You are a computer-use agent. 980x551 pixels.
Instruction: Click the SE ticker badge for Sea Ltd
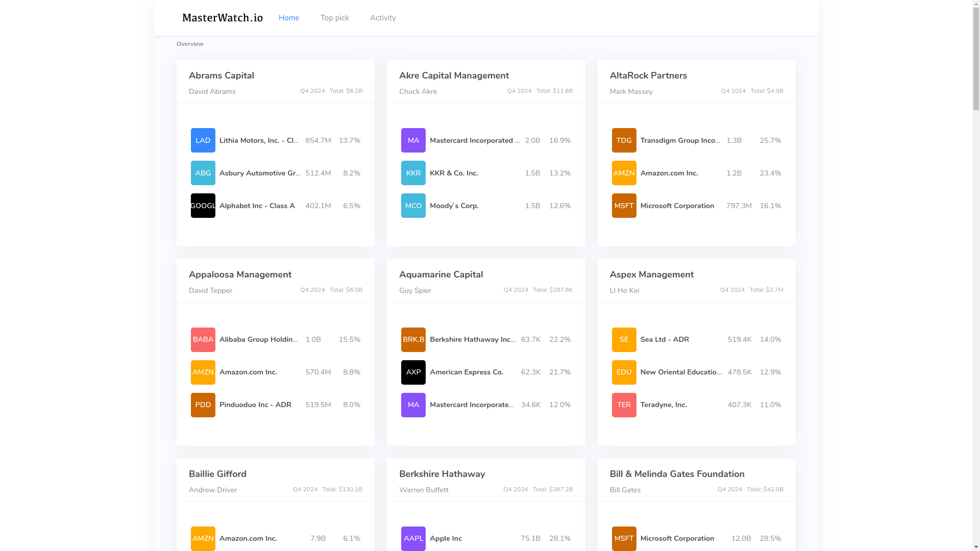tap(624, 340)
